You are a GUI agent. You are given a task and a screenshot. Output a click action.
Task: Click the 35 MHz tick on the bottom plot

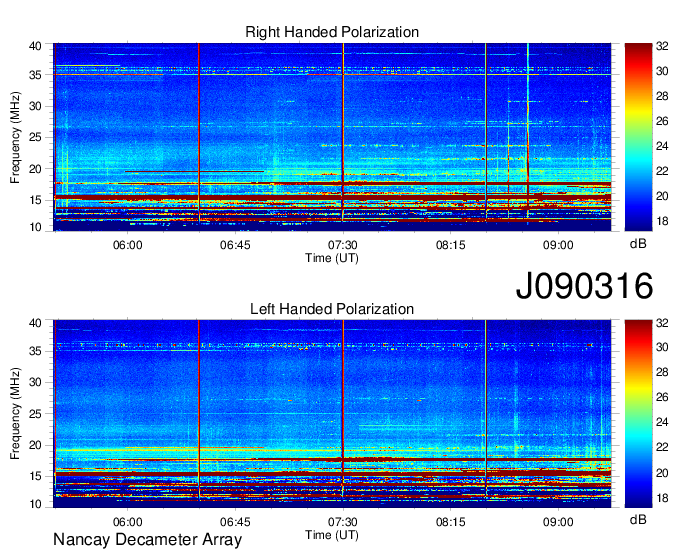[35, 351]
